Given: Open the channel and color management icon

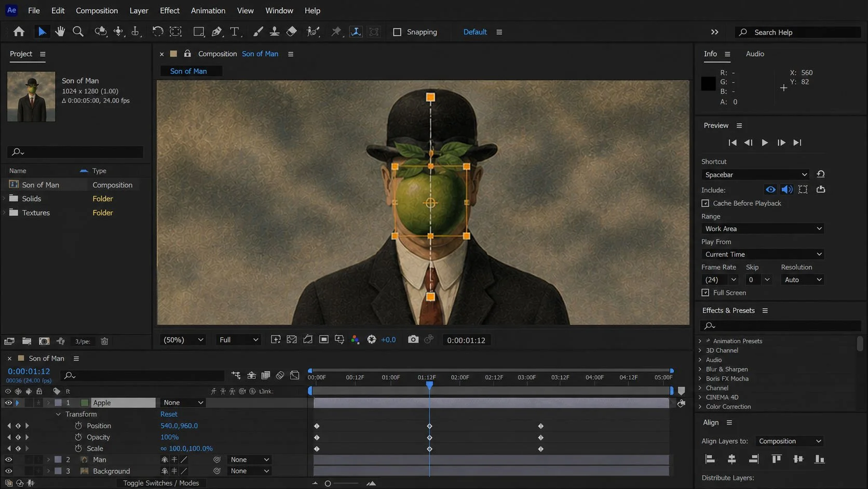Looking at the screenshot, I should click(x=356, y=339).
